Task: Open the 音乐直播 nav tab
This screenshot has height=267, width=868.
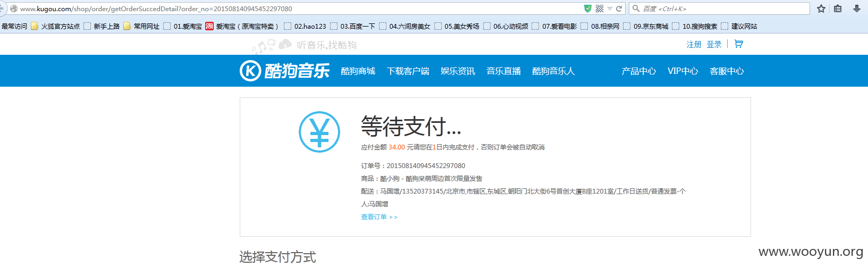Action: [503, 71]
